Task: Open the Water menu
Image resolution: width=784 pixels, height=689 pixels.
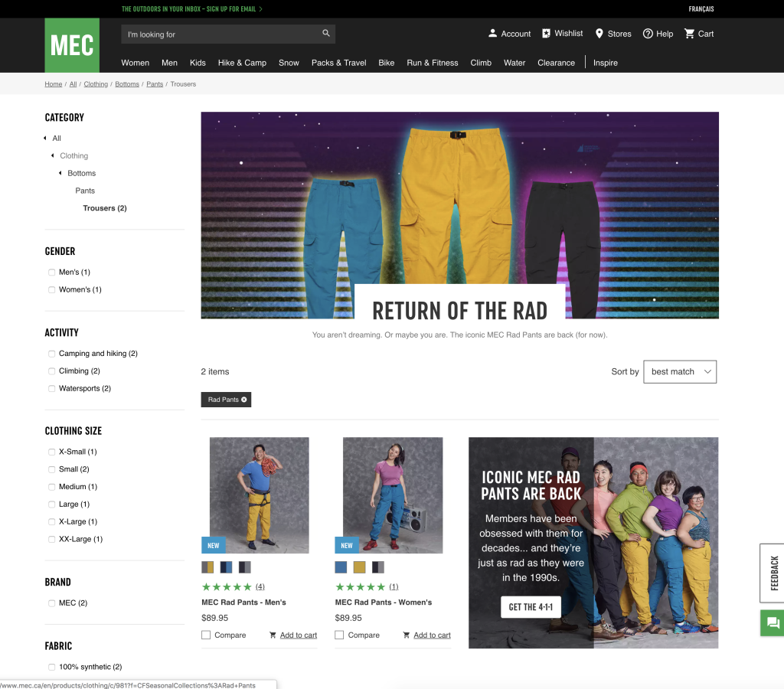Action: click(514, 63)
